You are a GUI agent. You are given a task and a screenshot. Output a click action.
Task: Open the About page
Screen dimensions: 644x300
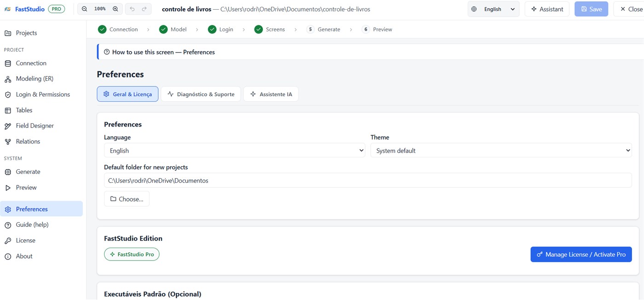point(41,256)
